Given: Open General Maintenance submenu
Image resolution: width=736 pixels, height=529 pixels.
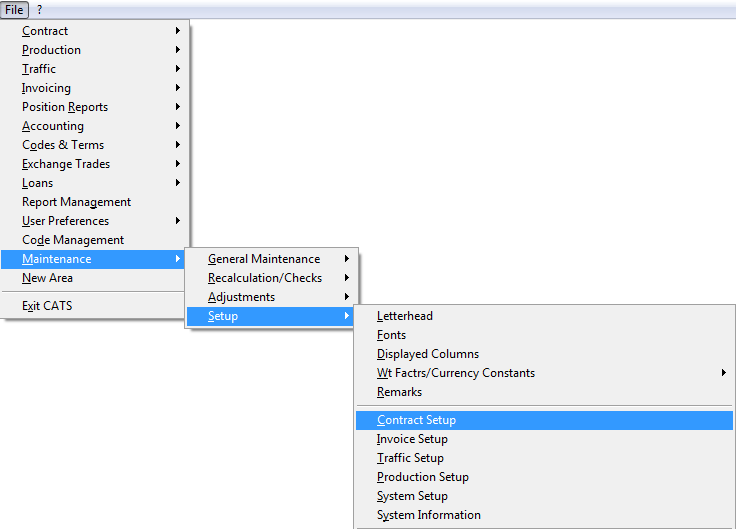Looking at the screenshot, I should 272,259.
